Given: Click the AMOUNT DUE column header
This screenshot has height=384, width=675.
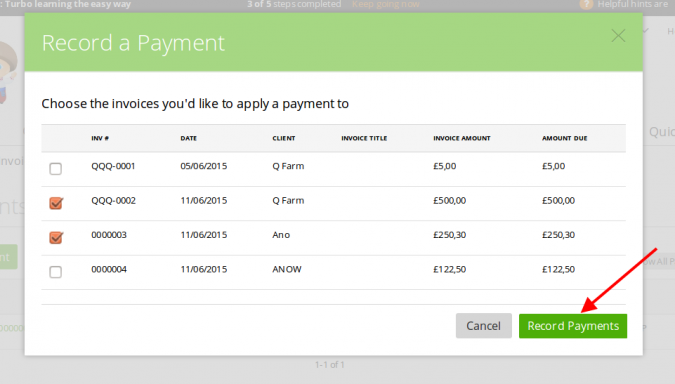Looking at the screenshot, I should click(x=564, y=138).
